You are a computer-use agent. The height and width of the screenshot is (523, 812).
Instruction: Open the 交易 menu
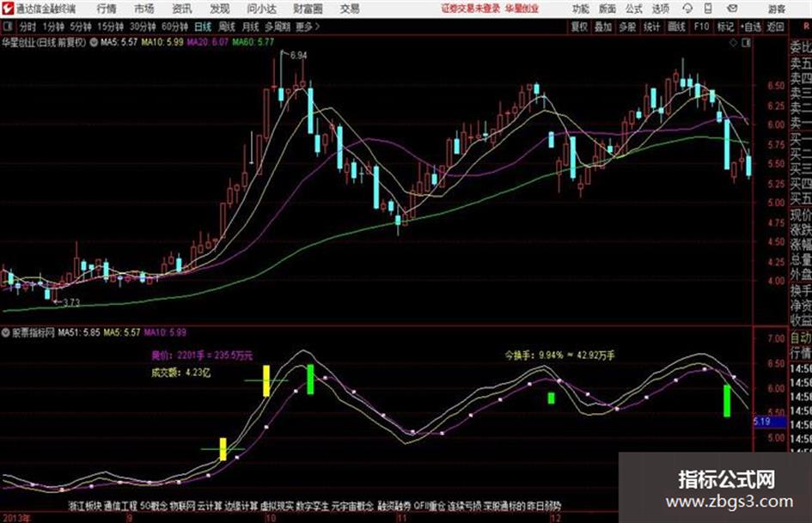350,9
